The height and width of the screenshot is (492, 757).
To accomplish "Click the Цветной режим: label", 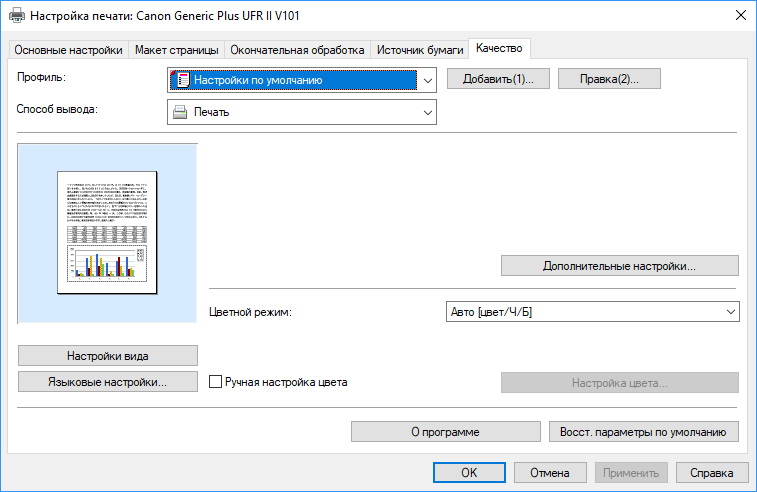I will tap(251, 312).
